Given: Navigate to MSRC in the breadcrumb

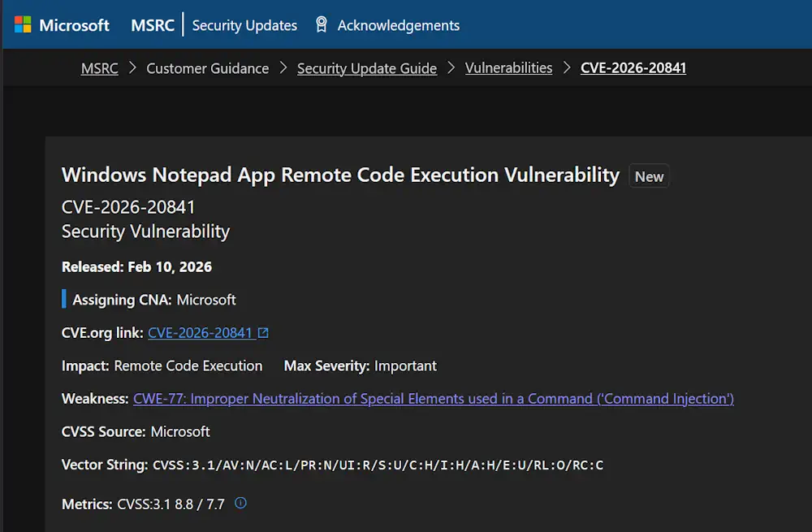Looking at the screenshot, I should tap(99, 68).
